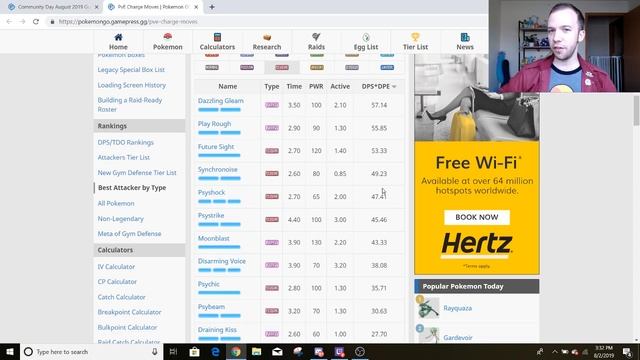Open New Gym Defense Tier List
640x360 pixels.
pos(137,173)
